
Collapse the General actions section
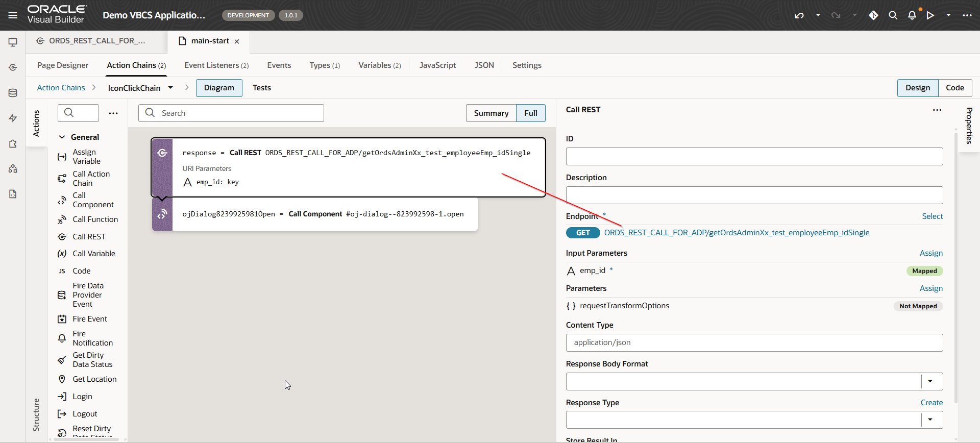click(62, 137)
